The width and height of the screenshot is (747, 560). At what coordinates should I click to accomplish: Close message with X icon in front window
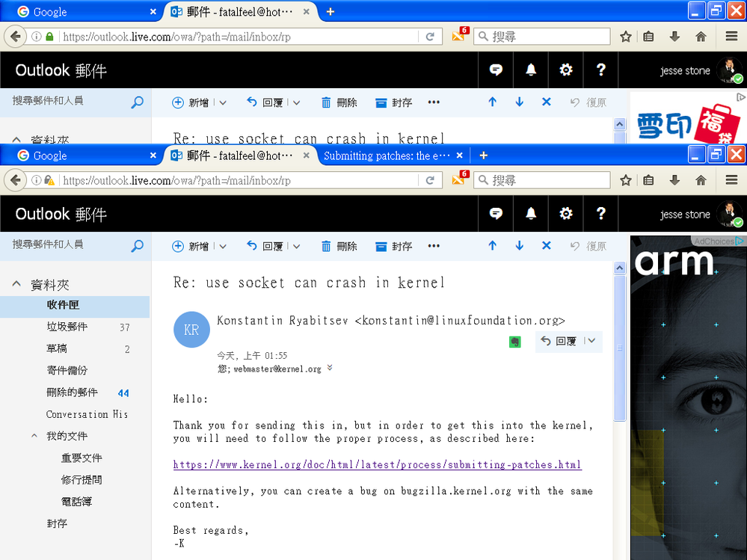547,246
